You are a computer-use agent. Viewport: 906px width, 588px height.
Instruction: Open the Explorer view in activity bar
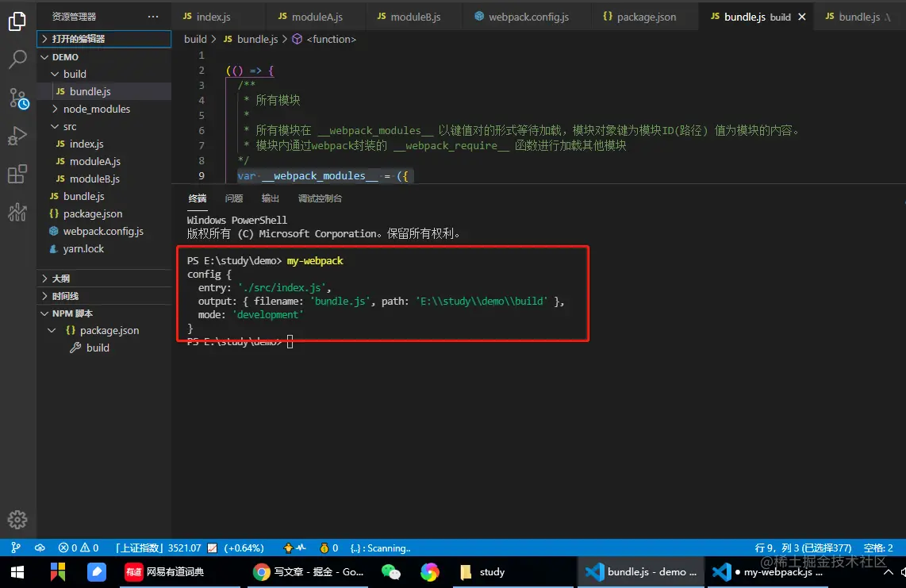tap(17, 21)
